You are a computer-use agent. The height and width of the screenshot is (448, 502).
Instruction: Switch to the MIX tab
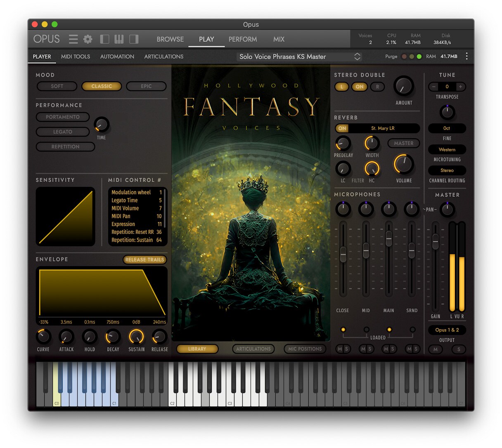point(279,39)
